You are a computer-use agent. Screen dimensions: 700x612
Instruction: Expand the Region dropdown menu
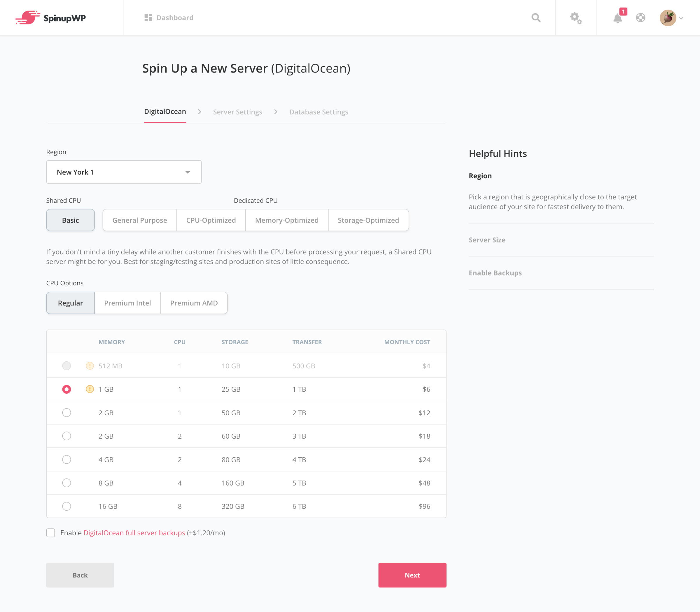click(x=124, y=172)
